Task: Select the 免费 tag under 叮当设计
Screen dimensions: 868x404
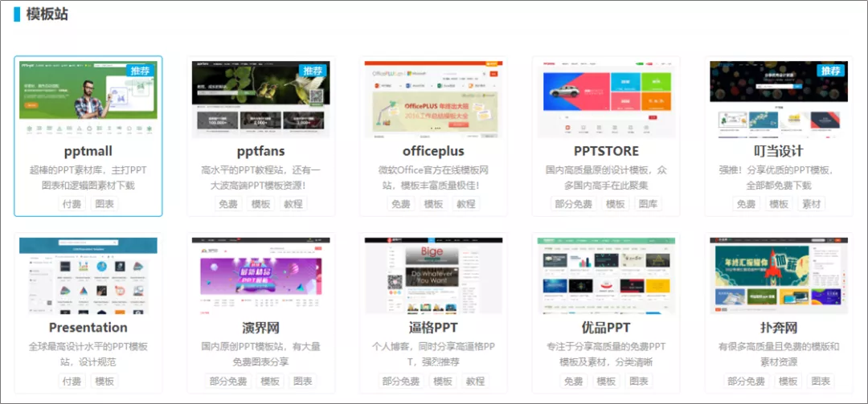Action: tap(746, 204)
